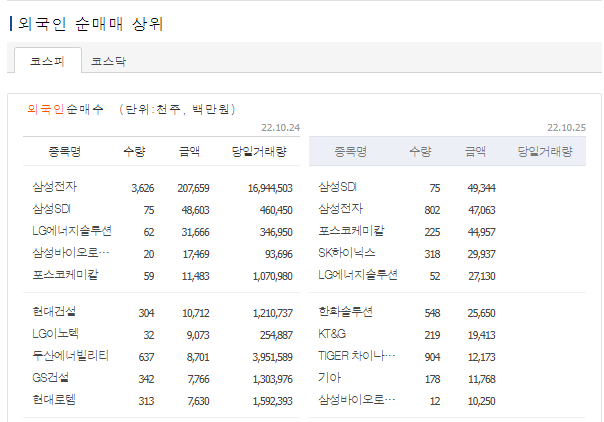Image resolution: width=604 pixels, height=422 pixels.
Task: Select the 25,650 amount for 한화솔루션
Action: click(482, 313)
